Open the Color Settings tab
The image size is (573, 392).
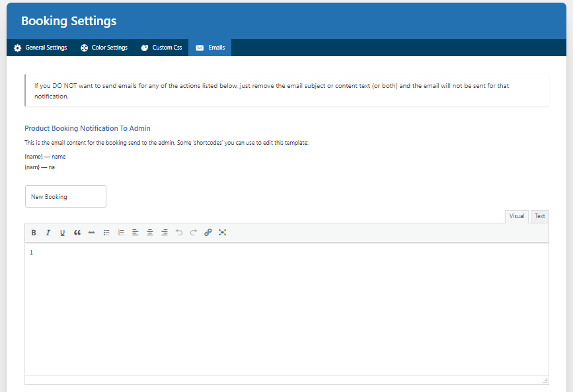click(104, 48)
